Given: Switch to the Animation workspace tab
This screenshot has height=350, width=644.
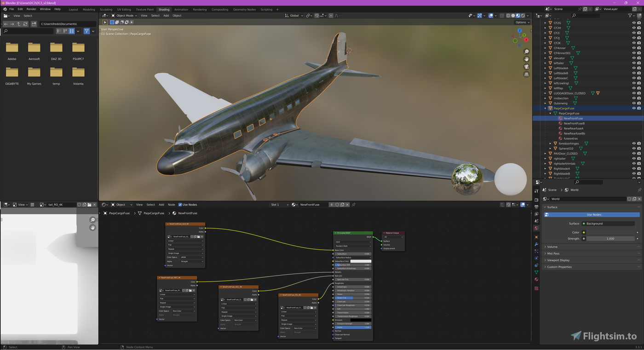Looking at the screenshot, I should (x=181, y=9).
